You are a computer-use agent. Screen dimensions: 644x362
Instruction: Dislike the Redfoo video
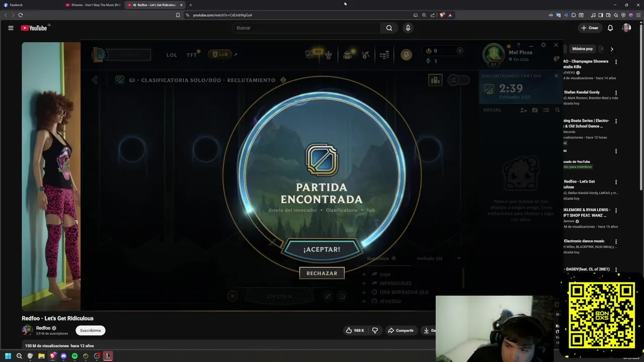pos(375,330)
